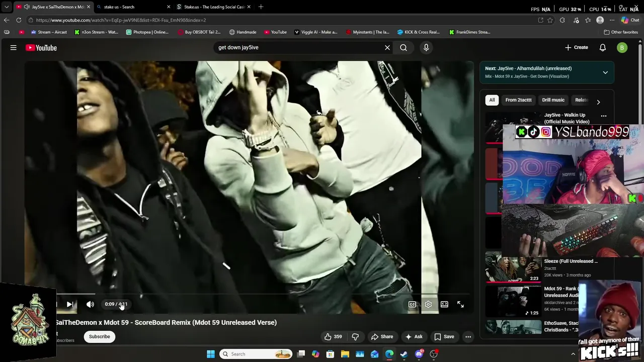
Task: Click the browser address bar URL
Action: pyautogui.click(x=121, y=20)
